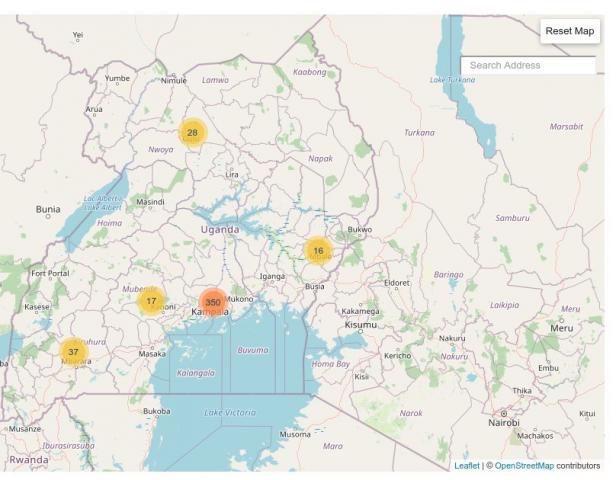The image size is (616, 480).
Task: Click the Kisii town label
Action: pos(361,377)
